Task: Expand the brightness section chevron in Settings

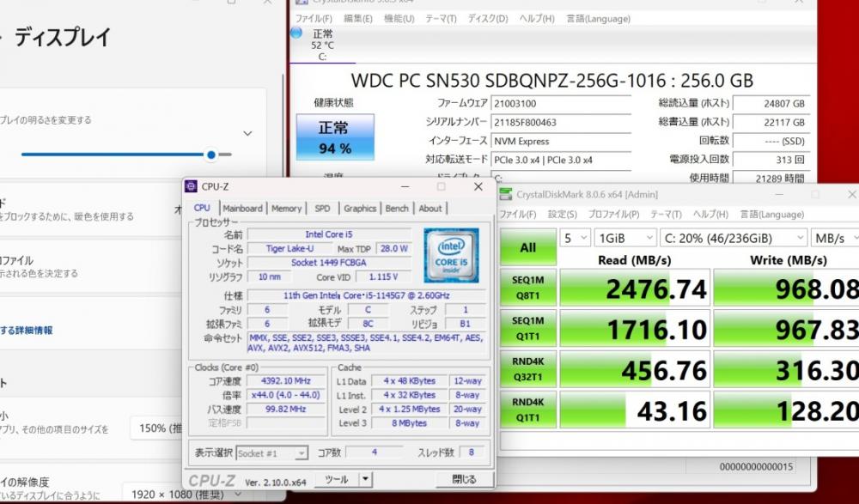Action: coord(247,134)
